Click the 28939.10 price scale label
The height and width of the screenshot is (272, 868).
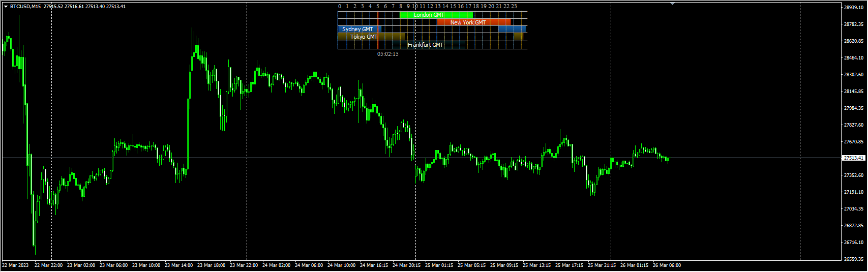coord(854,8)
